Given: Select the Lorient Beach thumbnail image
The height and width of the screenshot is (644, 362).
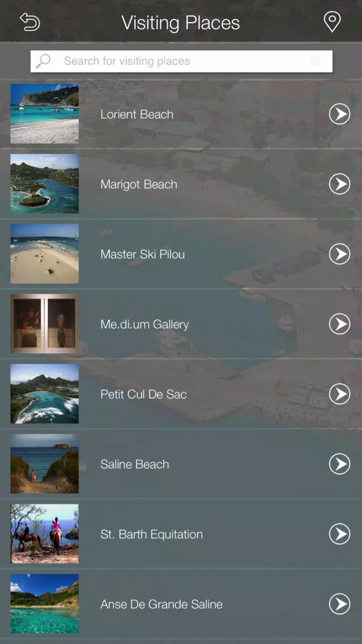Looking at the screenshot, I should point(44,114).
